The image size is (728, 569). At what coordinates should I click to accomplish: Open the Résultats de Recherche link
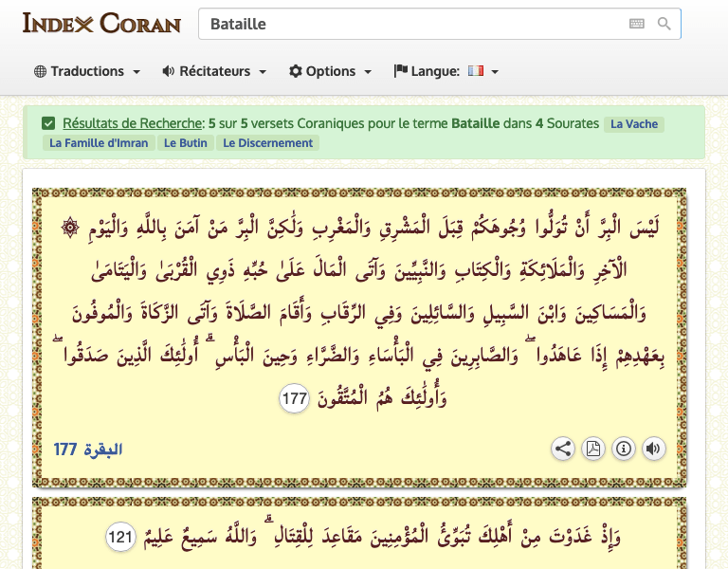click(133, 123)
